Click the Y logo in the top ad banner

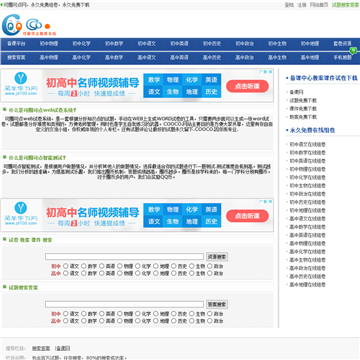pyautogui.click(x=21, y=78)
